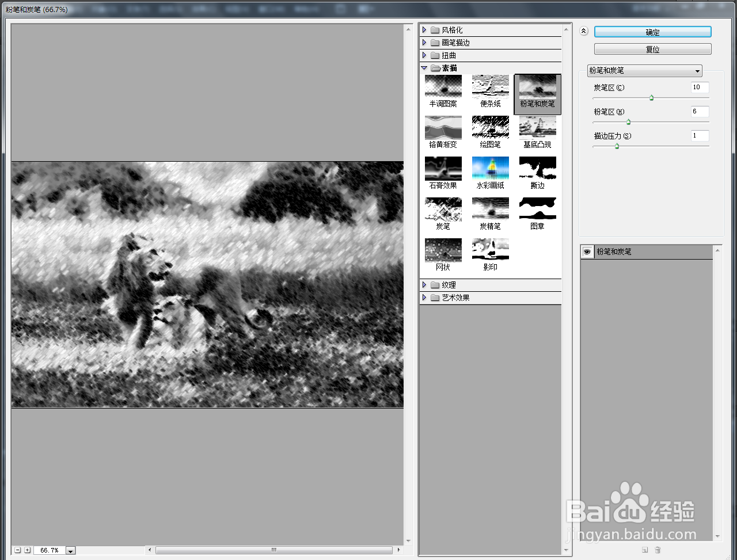Expand the 风格化 filter folder

tap(424, 30)
